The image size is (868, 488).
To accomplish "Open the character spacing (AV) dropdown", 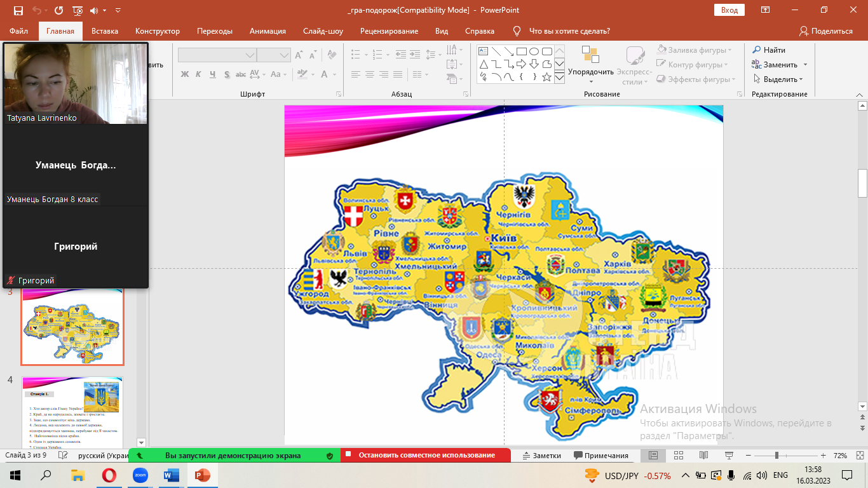I will pos(259,74).
